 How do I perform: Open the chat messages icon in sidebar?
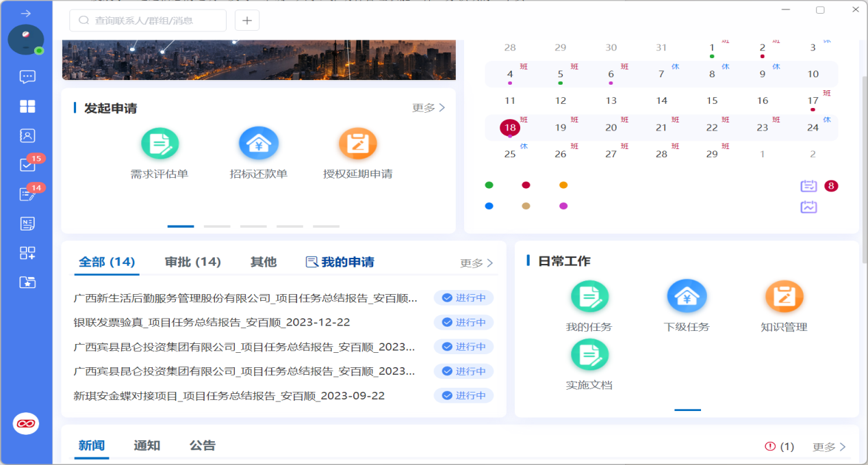pyautogui.click(x=27, y=77)
